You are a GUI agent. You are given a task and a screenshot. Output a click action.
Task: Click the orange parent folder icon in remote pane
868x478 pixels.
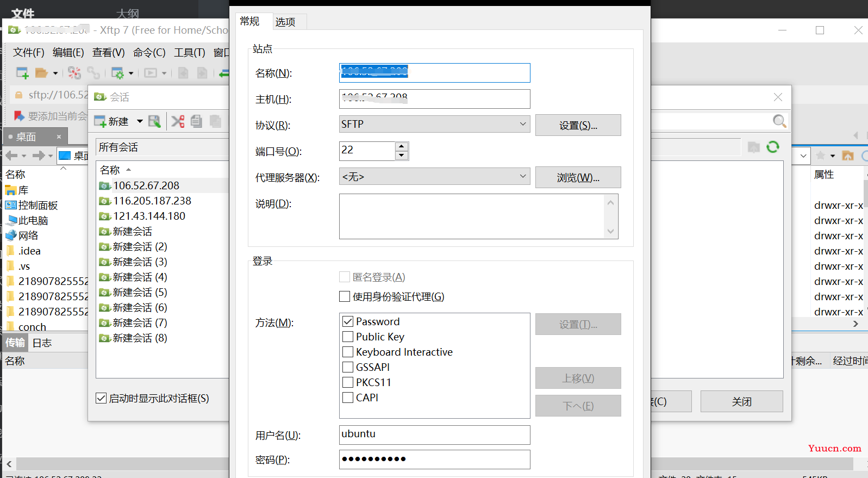(848, 156)
